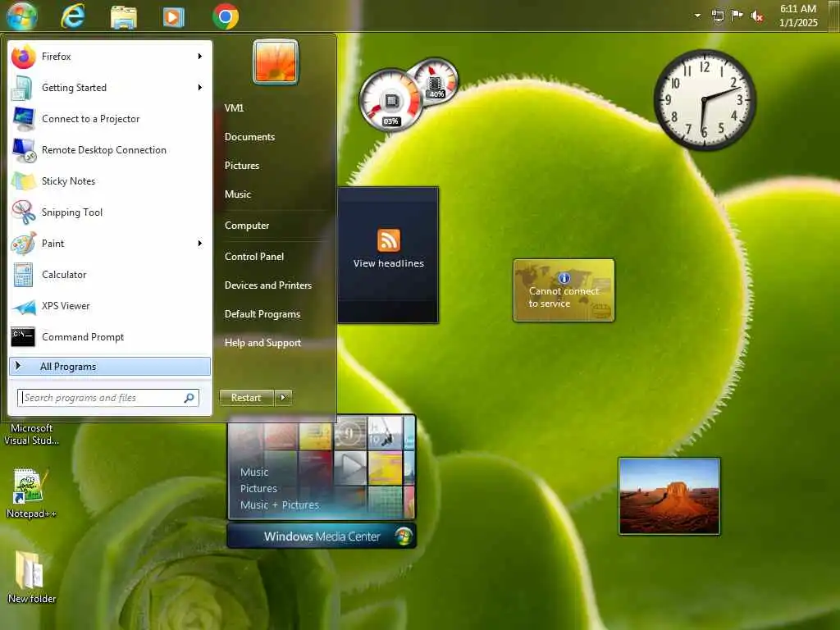Open shutdown options arrow beside Restart

(283, 398)
